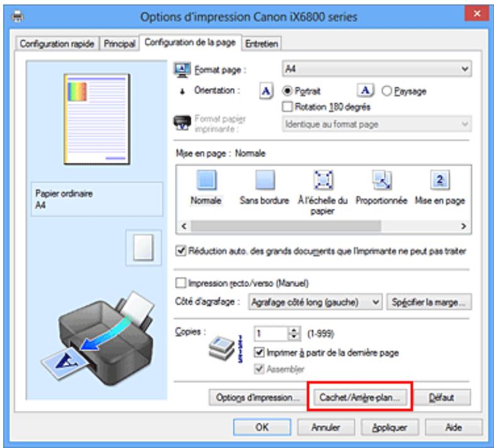Image resolution: width=494 pixels, height=448 pixels.
Task: Click the (1-999) copies range text
Action: pos(321,333)
